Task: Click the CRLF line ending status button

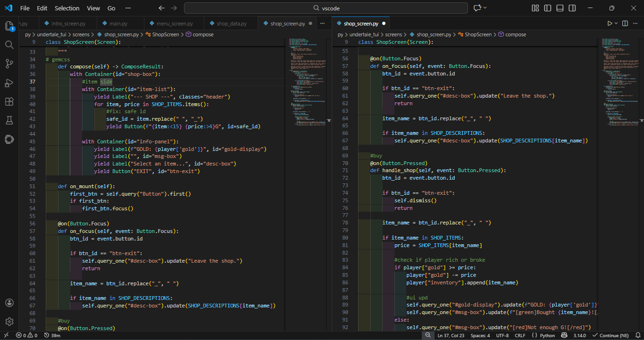Action: (520, 335)
